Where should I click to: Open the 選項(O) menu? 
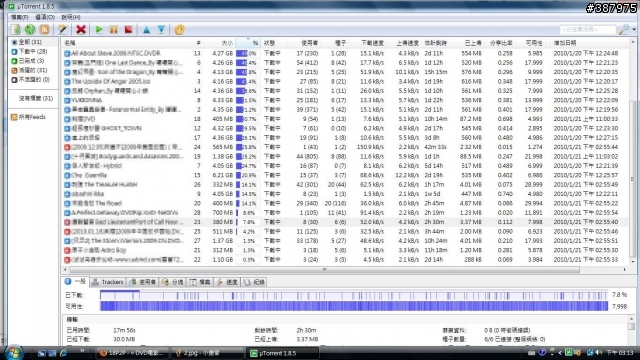click(45, 17)
